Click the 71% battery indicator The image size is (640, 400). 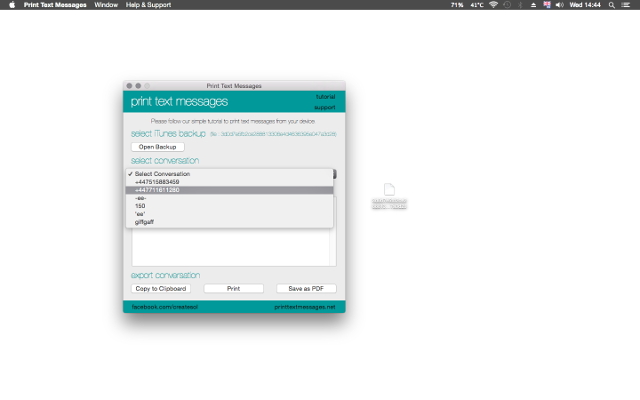click(x=457, y=5)
